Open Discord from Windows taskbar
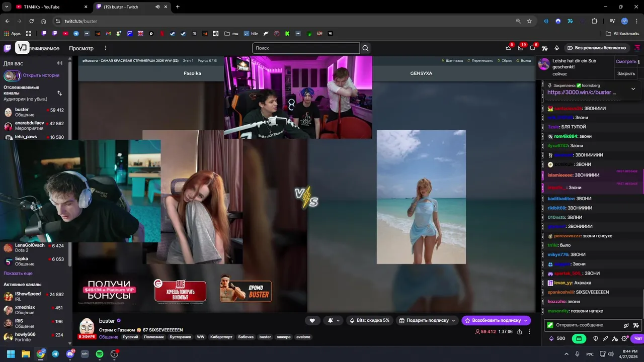The width and height of the screenshot is (644, 362). pos(70,354)
